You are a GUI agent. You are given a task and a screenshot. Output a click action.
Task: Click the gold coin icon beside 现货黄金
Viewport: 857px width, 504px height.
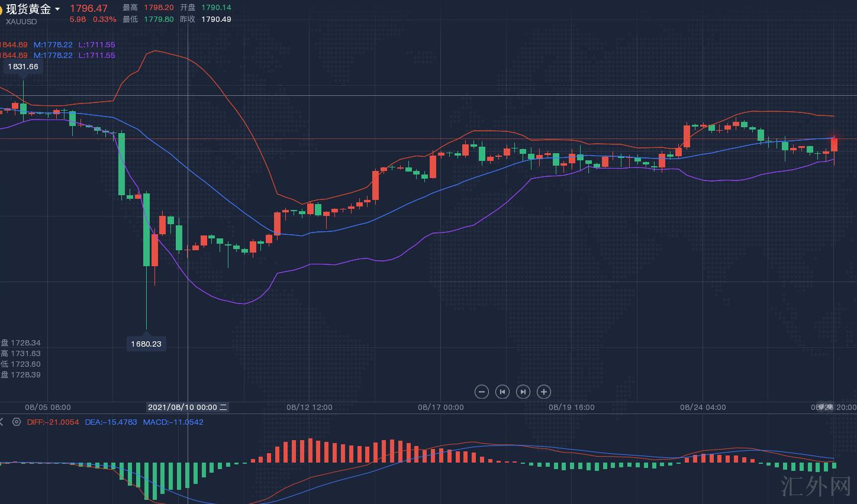click(x=1, y=9)
